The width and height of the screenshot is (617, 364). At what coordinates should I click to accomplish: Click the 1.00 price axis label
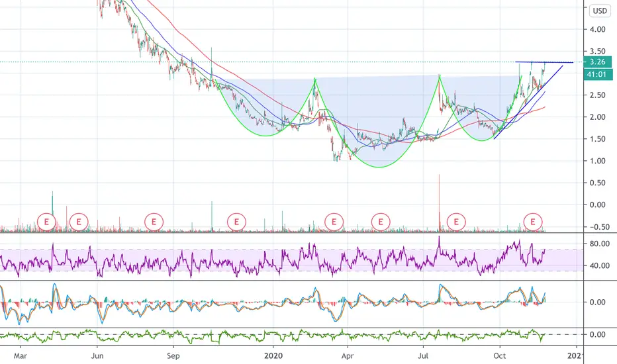(x=598, y=161)
